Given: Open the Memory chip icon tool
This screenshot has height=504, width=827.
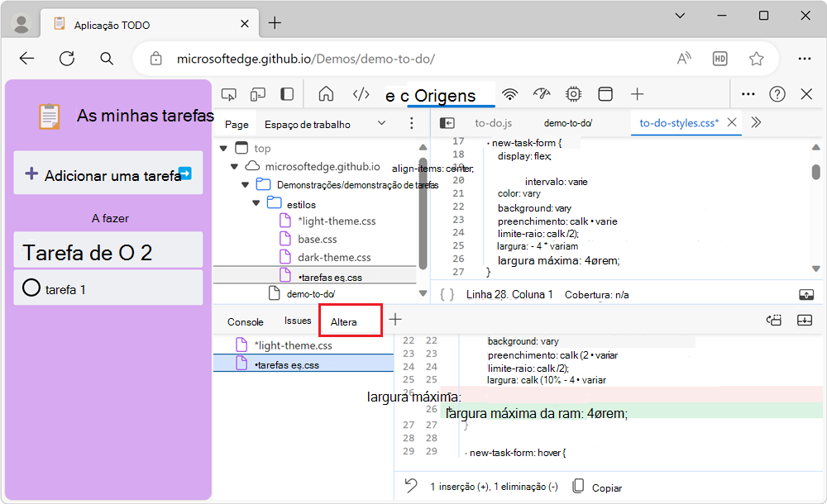Looking at the screenshot, I should 573,94.
